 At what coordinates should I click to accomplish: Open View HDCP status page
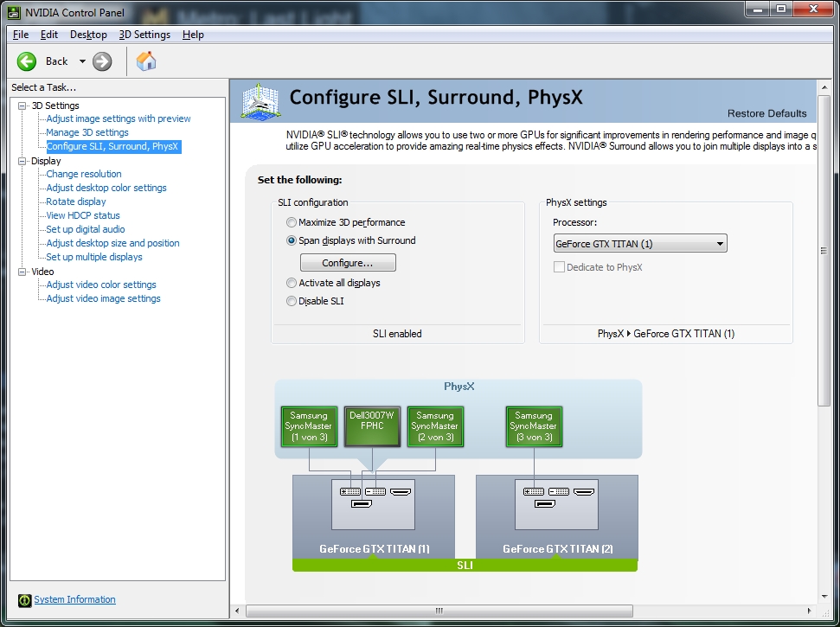pyautogui.click(x=83, y=215)
